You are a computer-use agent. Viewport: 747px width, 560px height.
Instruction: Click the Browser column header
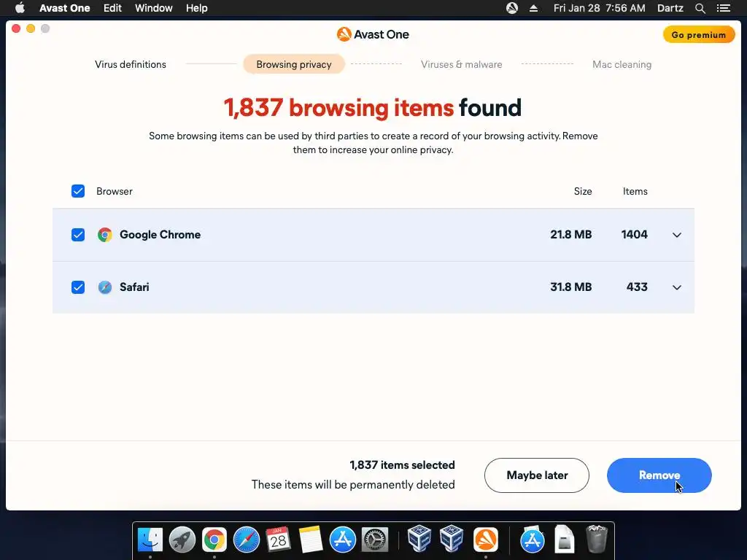click(115, 192)
